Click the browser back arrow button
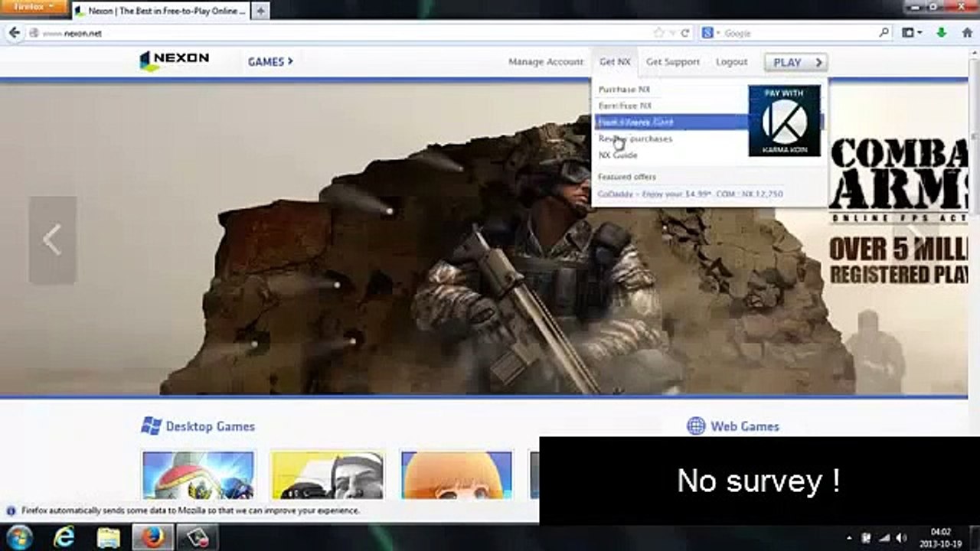Image resolution: width=980 pixels, height=551 pixels. (x=14, y=33)
